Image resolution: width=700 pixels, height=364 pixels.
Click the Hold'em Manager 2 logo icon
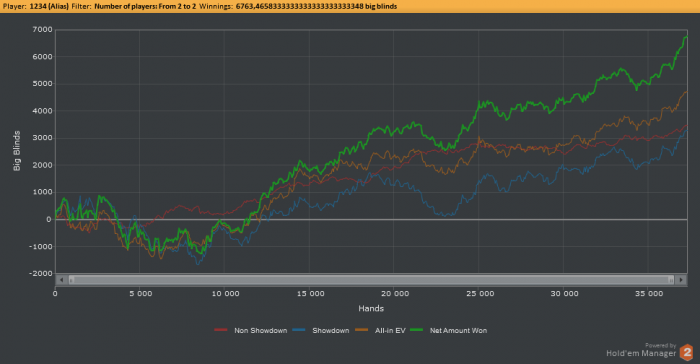[686, 352]
